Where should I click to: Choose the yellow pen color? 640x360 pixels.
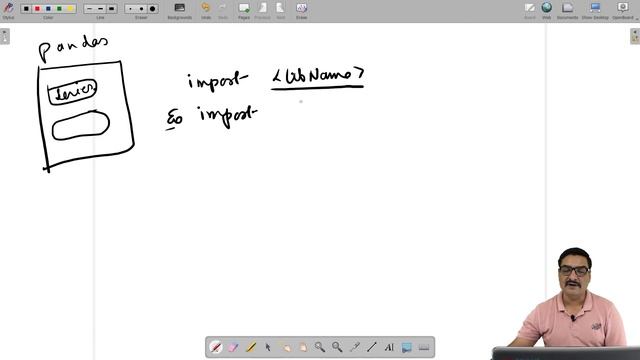70,9
